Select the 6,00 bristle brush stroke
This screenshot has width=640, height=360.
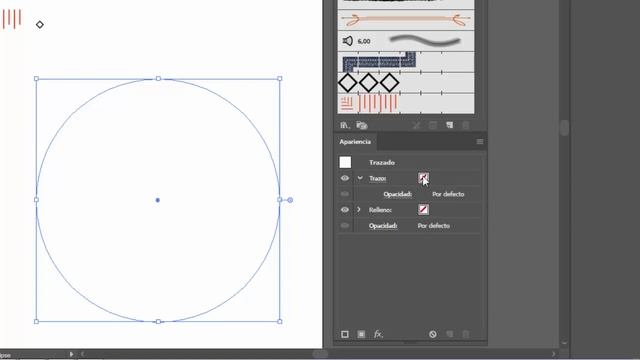point(406,41)
